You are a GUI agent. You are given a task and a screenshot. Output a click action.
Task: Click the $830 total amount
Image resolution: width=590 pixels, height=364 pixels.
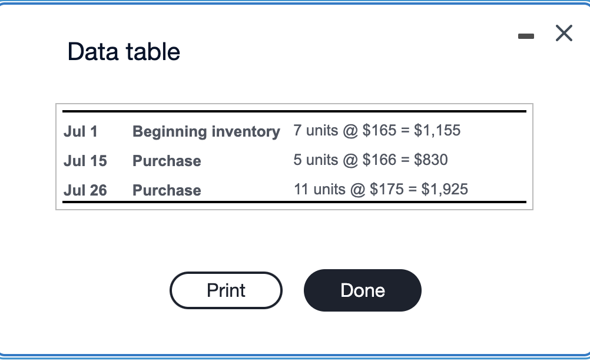coord(431,160)
